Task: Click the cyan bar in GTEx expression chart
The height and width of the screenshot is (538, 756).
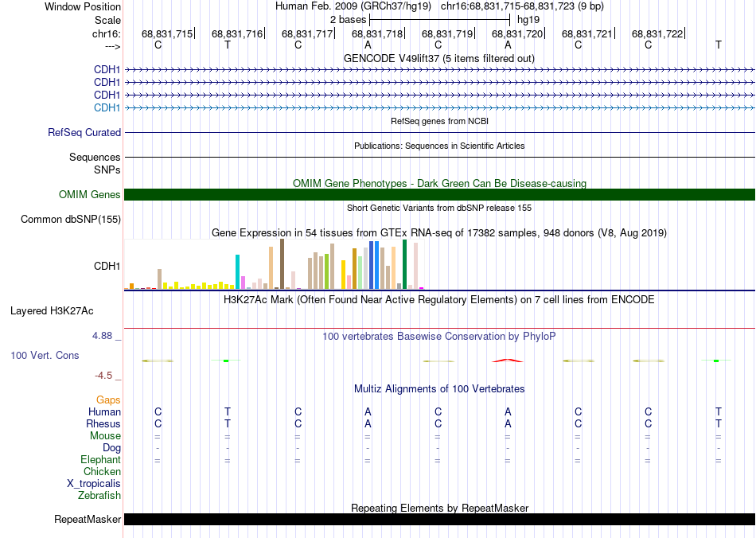Action: [237, 271]
